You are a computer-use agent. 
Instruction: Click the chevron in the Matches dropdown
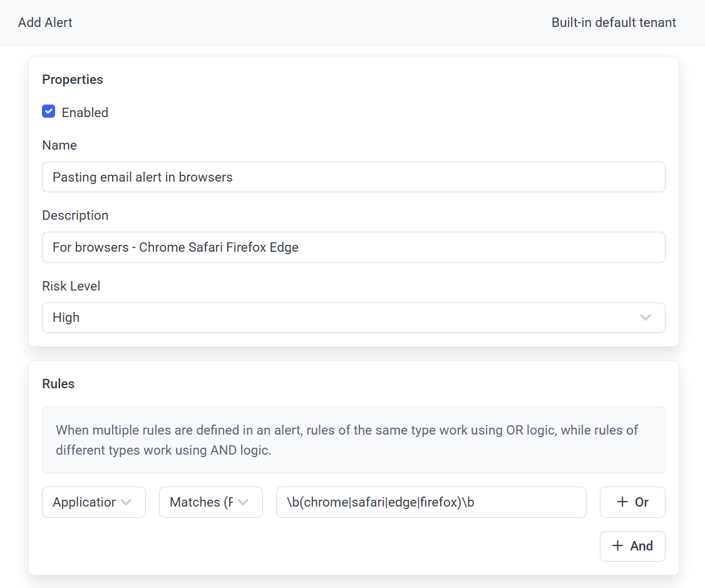pyautogui.click(x=243, y=502)
